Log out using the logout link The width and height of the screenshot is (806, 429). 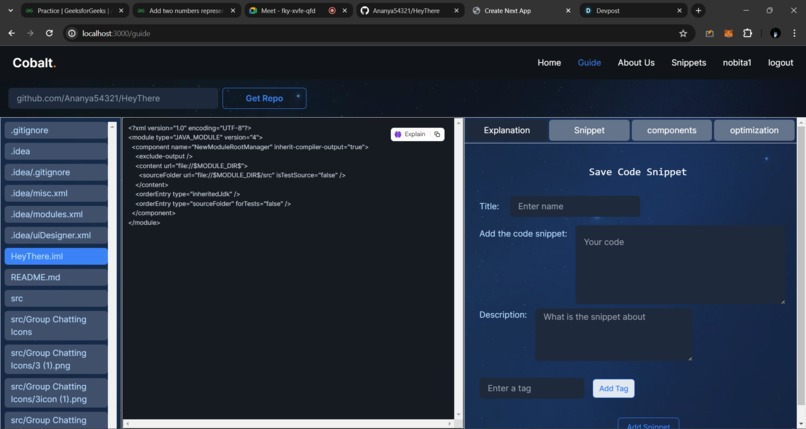[780, 63]
